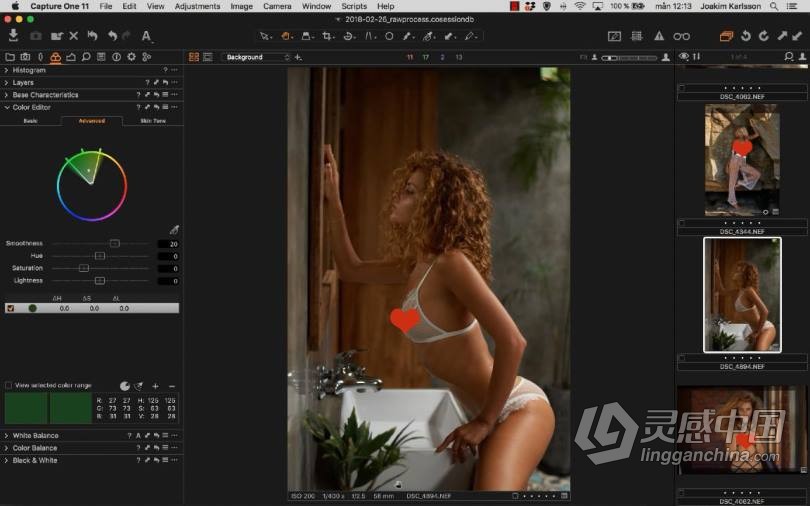Open the Camera menu
The image size is (810, 506).
(277, 6)
